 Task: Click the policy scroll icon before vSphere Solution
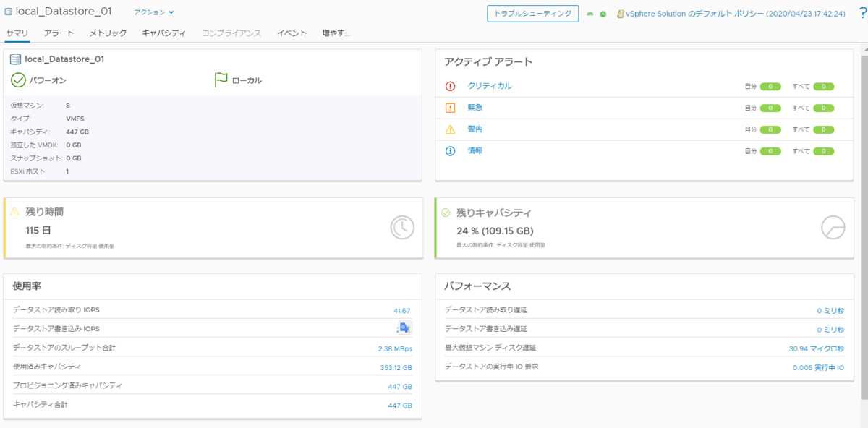tap(620, 14)
